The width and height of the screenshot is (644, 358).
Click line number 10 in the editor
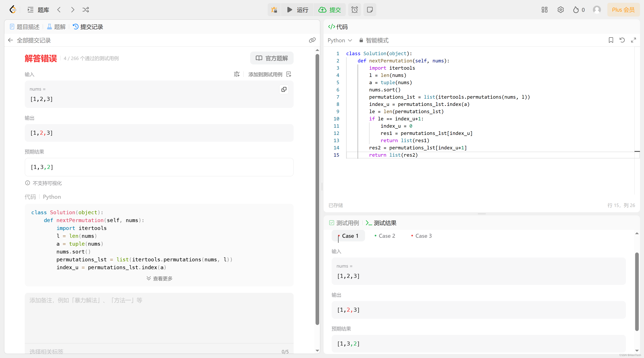pyautogui.click(x=336, y=119)
